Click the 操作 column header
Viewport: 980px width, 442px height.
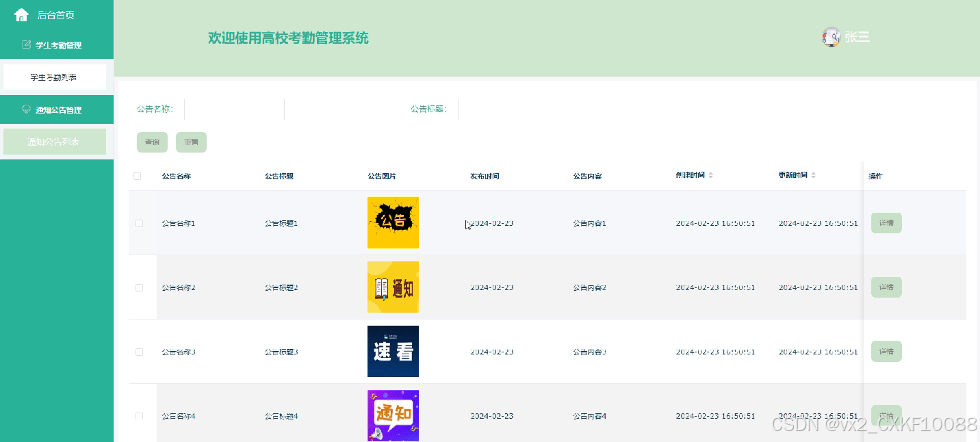point(875,176)
